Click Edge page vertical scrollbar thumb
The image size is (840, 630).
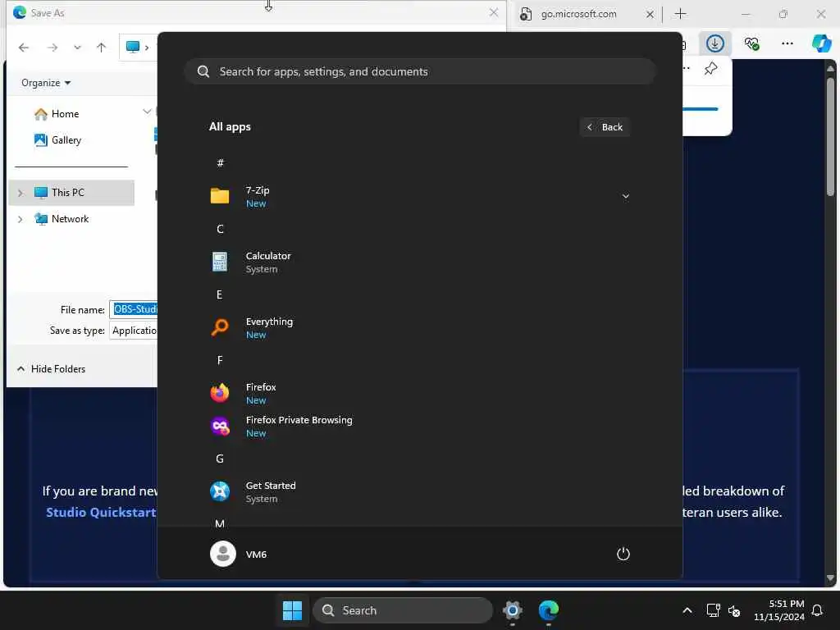(830, 137)
